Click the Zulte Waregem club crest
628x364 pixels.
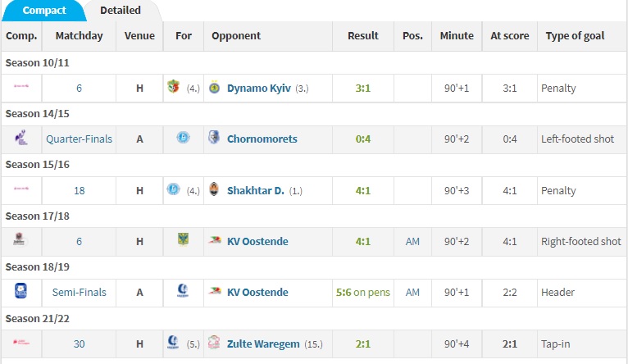point(214,344)
